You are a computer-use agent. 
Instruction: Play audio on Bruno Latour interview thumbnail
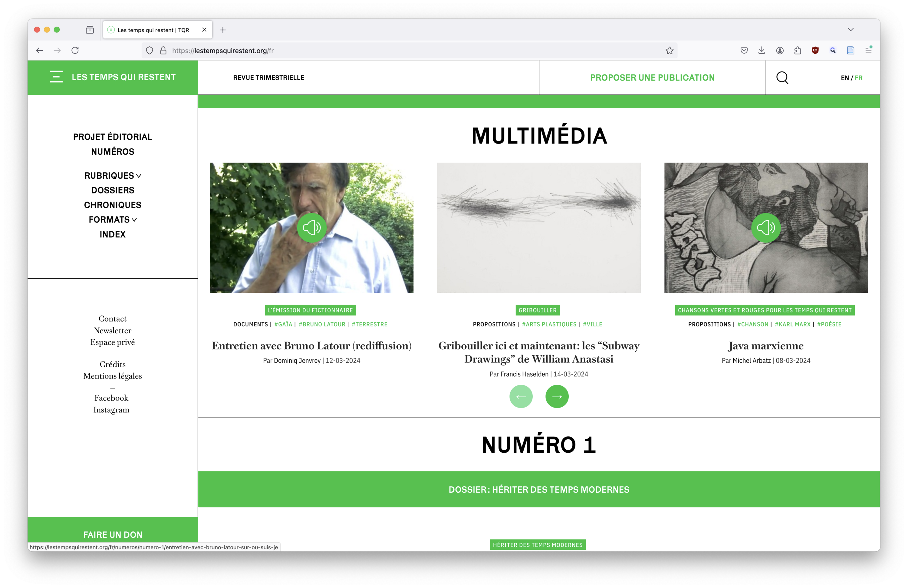pyautogui.click(x=311, y=228)
